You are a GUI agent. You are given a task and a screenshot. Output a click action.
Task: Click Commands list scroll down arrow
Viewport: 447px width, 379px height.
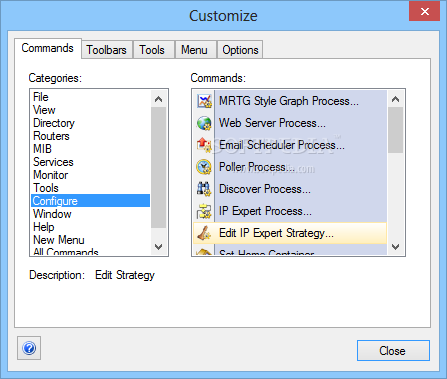[x=396, y=247]
